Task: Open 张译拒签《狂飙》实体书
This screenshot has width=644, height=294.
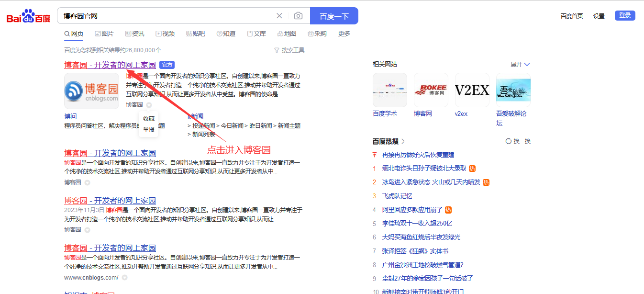Action: click(415, 251)
